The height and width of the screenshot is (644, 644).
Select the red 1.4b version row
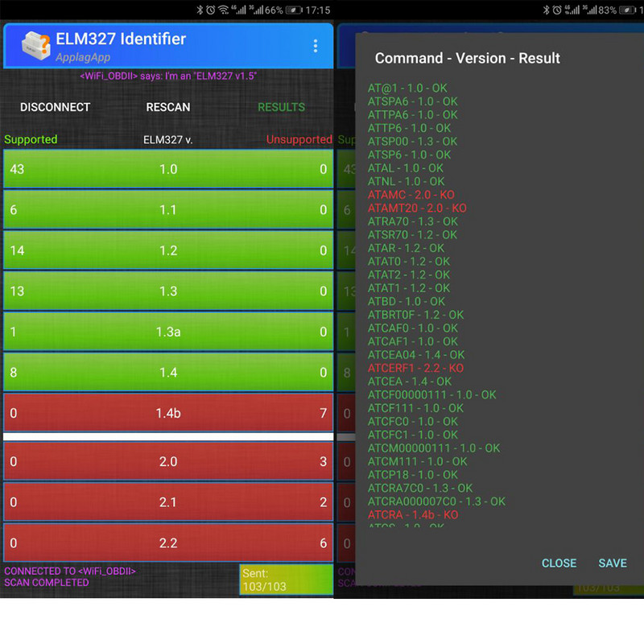(168, 413)
